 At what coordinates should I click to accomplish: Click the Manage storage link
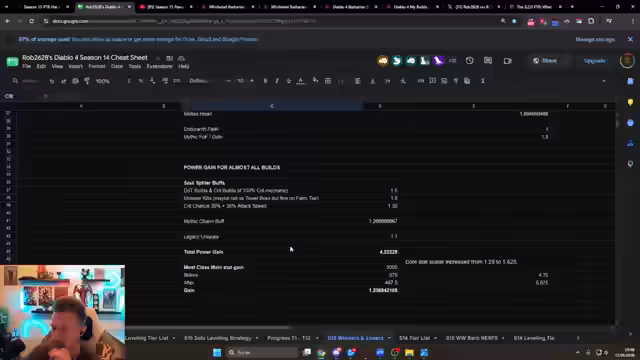pyautogui.click(x=595, y=39)
